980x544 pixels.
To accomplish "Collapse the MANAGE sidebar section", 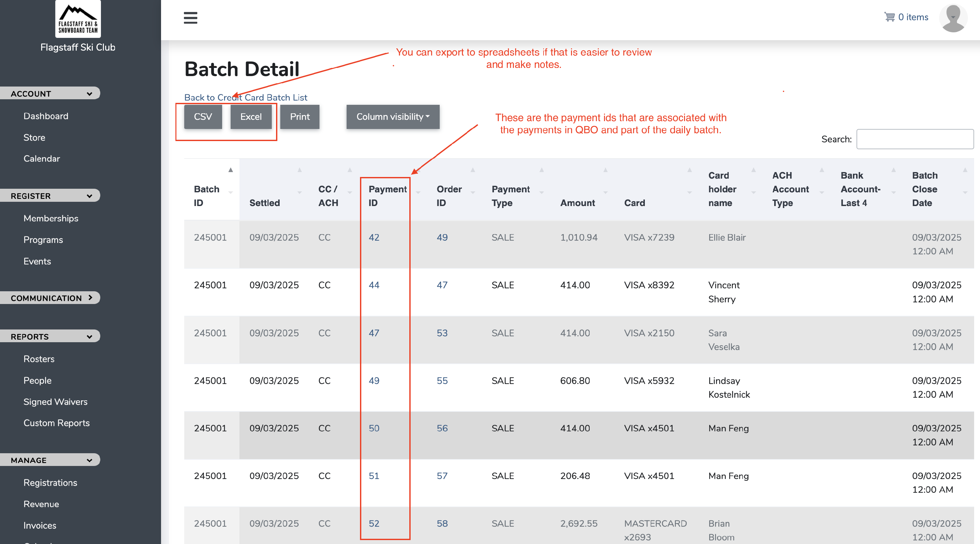I will pos(50,460).
